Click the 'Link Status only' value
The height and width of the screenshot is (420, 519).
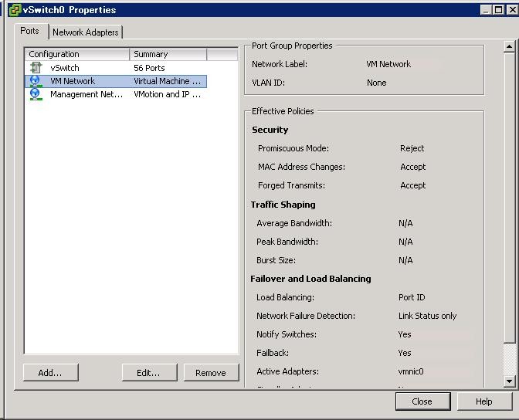coord(427,316)
